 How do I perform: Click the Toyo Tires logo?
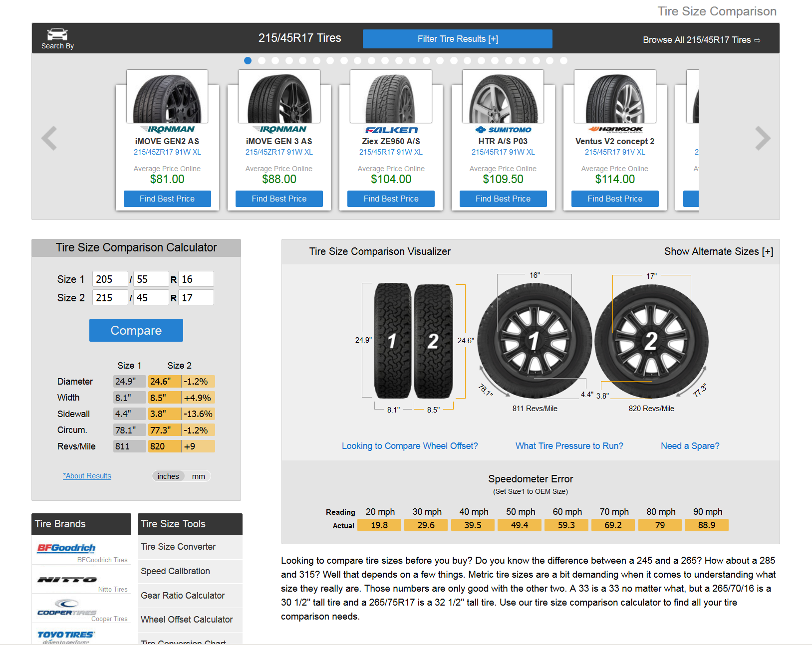point(66,635)
